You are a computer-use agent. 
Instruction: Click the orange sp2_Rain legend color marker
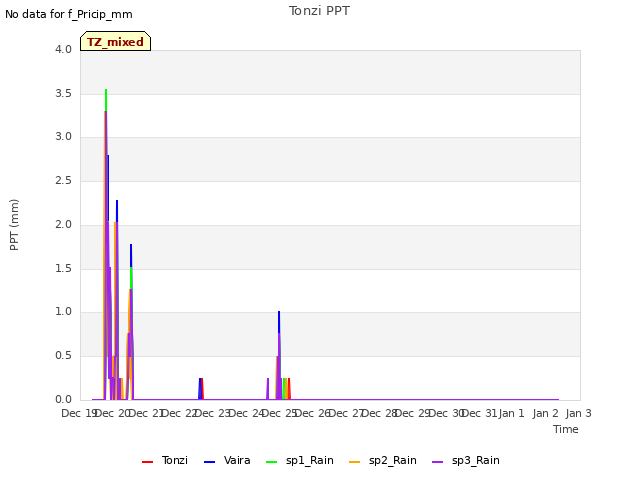tap(355, 462)
